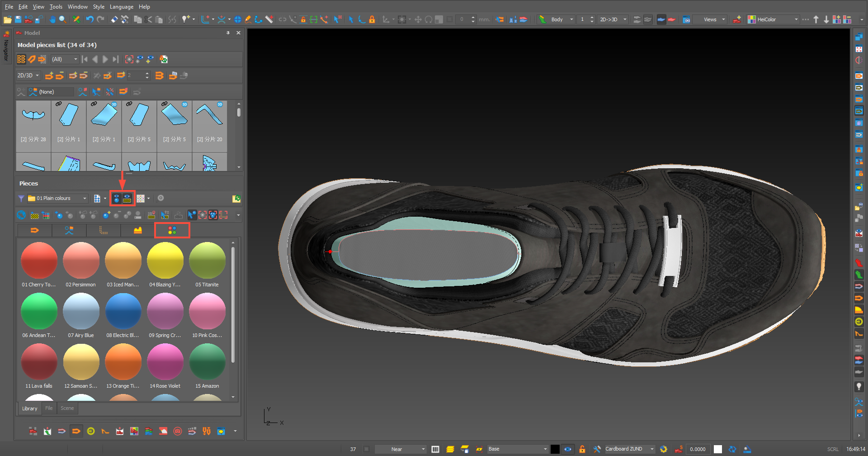This screenshot has height=456, width=868.
Task: Open the Tools menu
Action: click(56, 7)
